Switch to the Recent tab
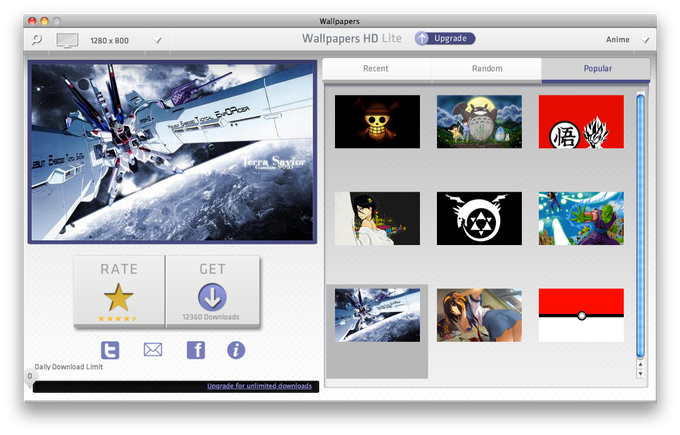Screen dimensions: 680x435 pyautogui.click(x=376, y=69)
